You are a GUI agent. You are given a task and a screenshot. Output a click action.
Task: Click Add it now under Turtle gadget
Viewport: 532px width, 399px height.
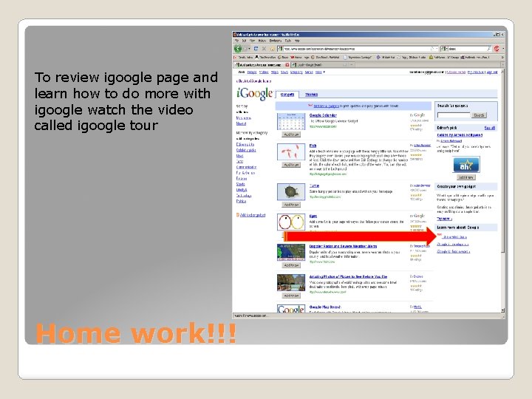[x=291, y=205]
